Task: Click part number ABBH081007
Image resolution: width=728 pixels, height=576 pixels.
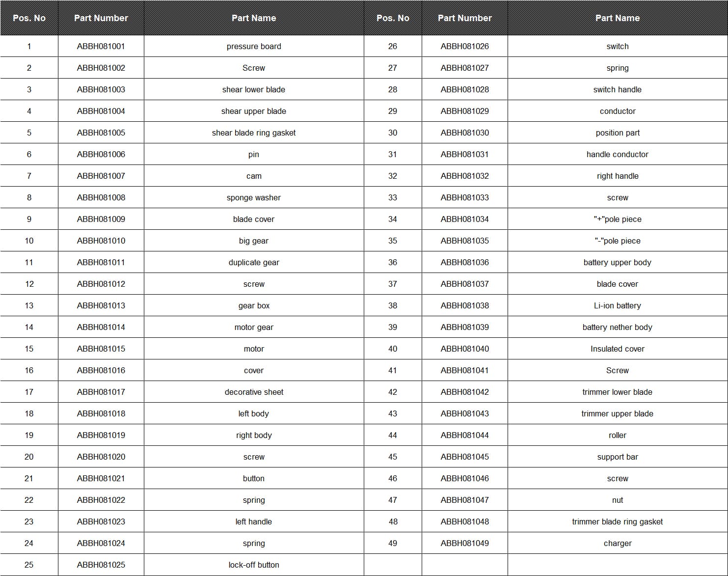Action: click(x=101, y=176)
